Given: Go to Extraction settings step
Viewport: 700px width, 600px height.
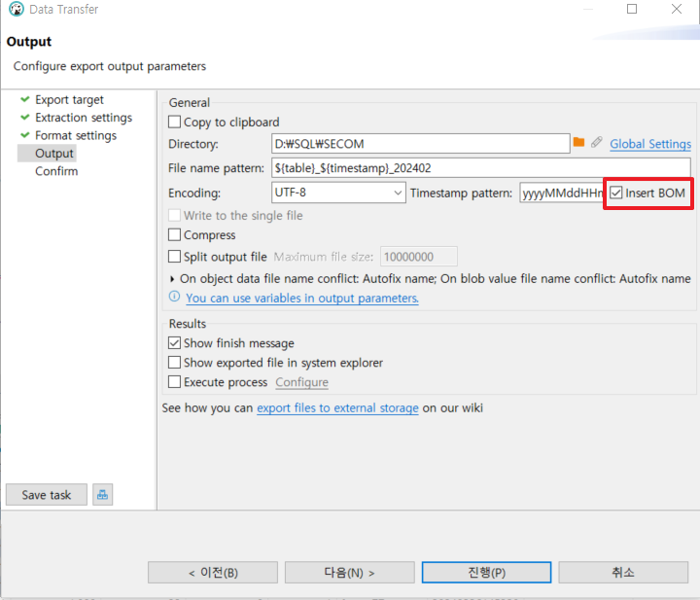Looking at the screenshot, I should pos(84,118).
